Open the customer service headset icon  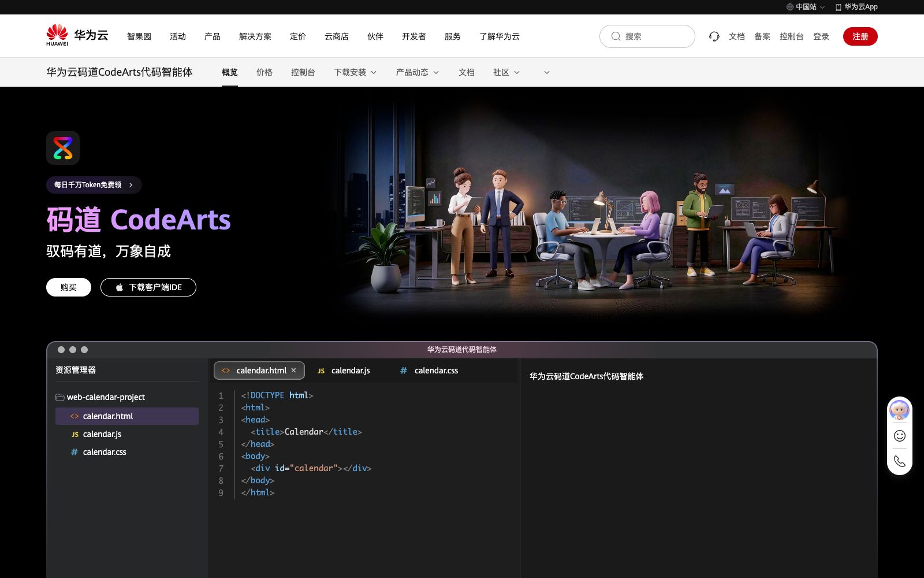714,36
